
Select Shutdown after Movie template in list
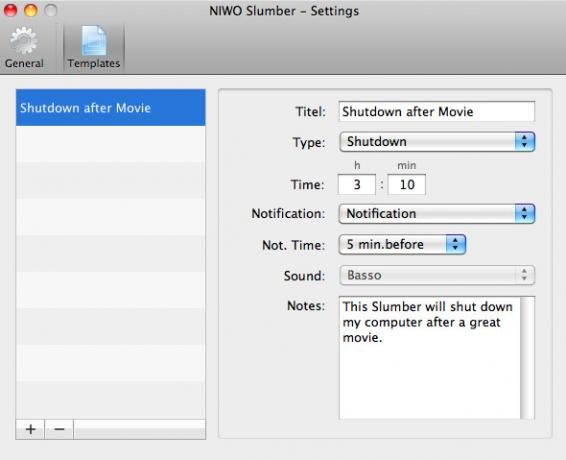click(x=110, y=108)
